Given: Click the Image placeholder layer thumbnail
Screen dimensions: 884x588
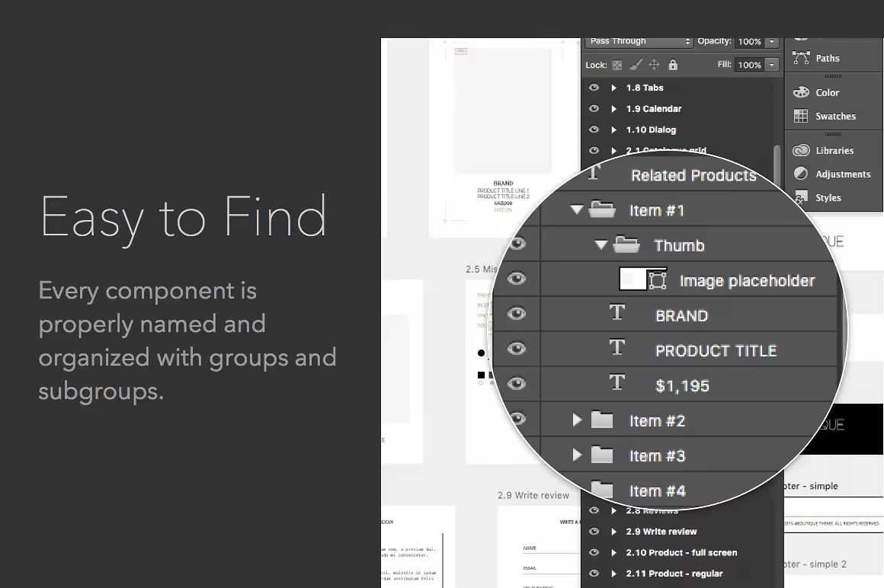Looking at the screenshot, I should [633, 280].
